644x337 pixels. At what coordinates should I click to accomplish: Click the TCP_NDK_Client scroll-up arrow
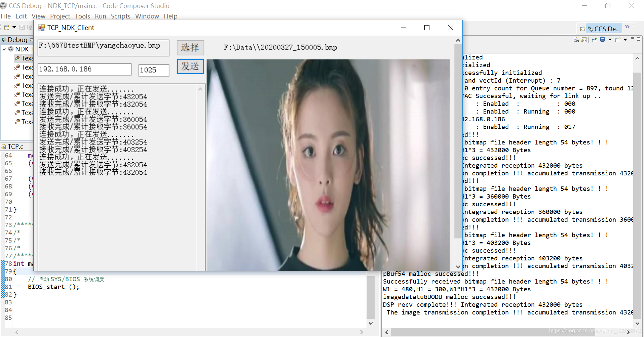[x=458, y=40]
